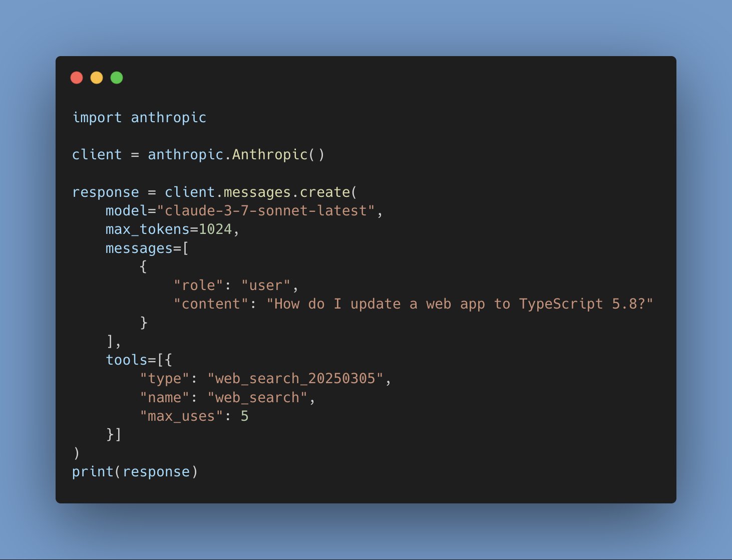Click the red close dot

pyautogui.click(x=77, y=78)
